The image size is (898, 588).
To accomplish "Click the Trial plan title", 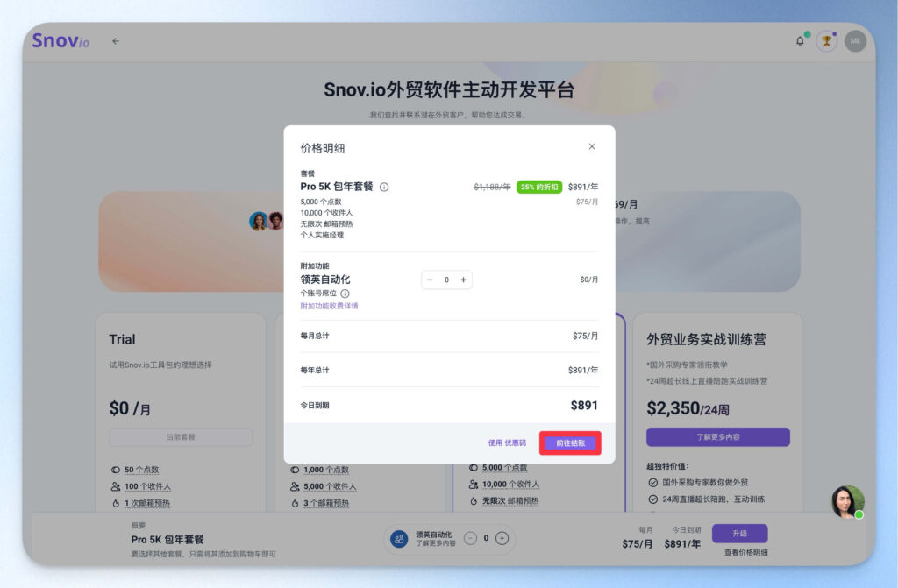I will [x=123, y=339].
